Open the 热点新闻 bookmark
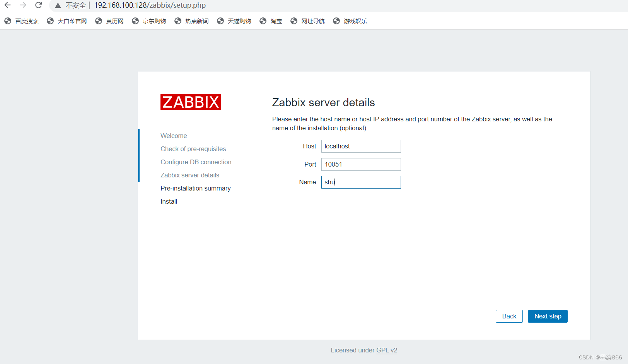The height and width of the screenshot is (364, 628). click(191, 21)
